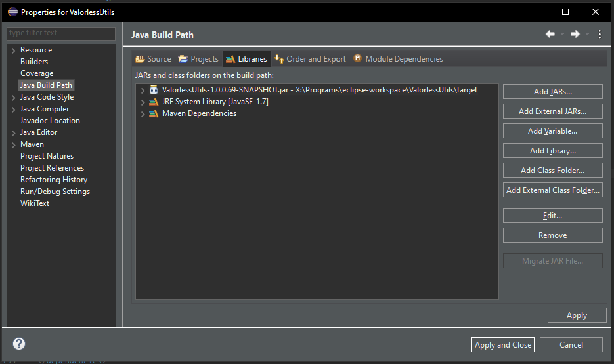Select JRE System Library [JavaSE-1.7] row

(x=215, y=102)
